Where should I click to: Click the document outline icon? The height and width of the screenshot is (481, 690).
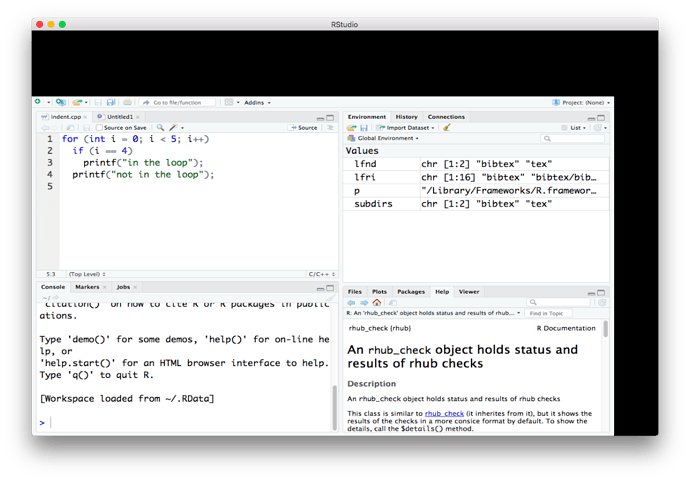pos(330,128)
